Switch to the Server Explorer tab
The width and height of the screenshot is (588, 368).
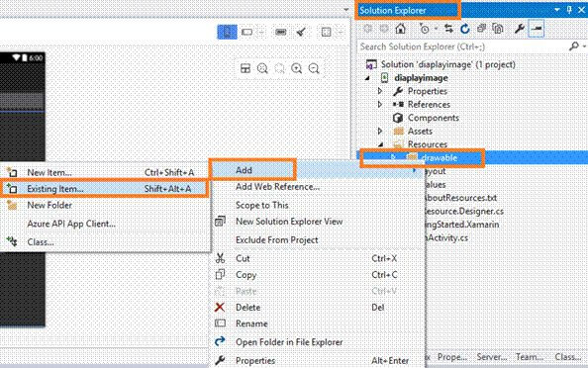pos(492,357)
